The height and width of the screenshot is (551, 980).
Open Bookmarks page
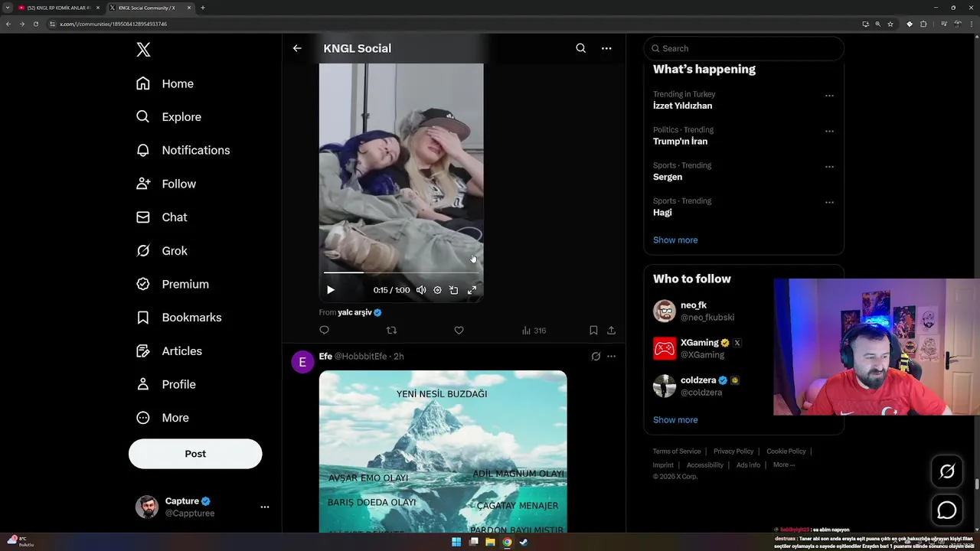178,318
